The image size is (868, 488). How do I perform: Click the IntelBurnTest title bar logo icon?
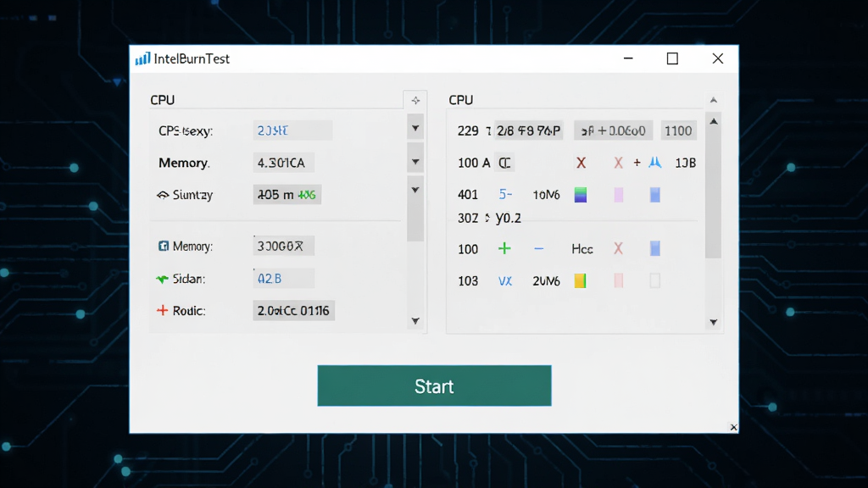coord(142,58)
